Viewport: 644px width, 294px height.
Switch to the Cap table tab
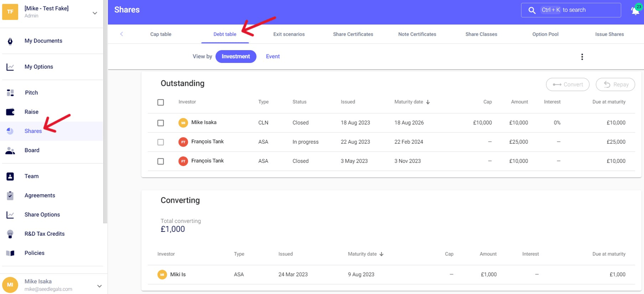[x=161, y=34]
